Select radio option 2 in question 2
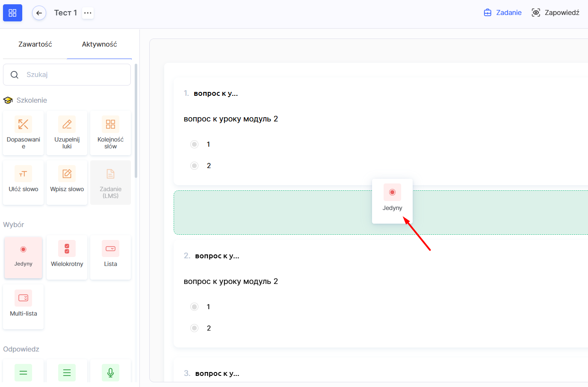 point(195,328)
